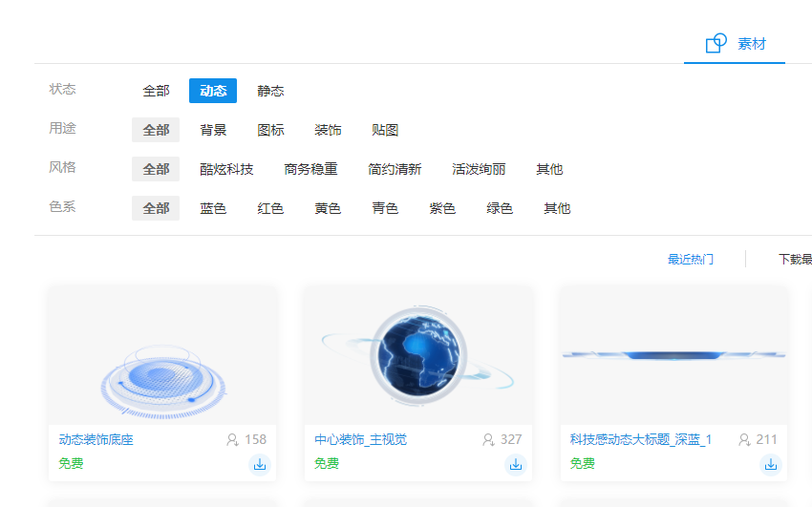Filter by 贴图 usage

tap(385, 130)
